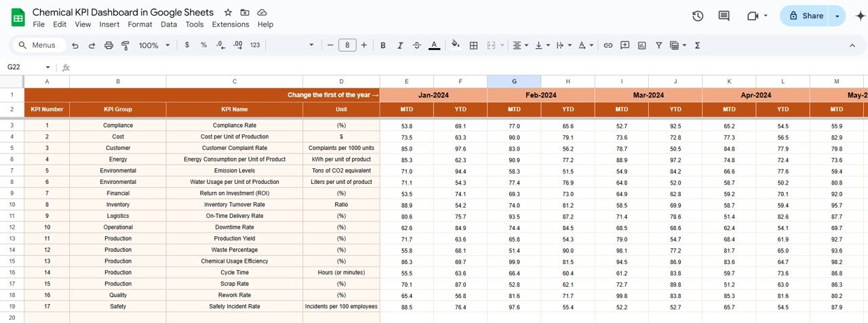Screen dimensions: 868x323
Task: Open the font family dropdown
Action: [x=293, y=45]
